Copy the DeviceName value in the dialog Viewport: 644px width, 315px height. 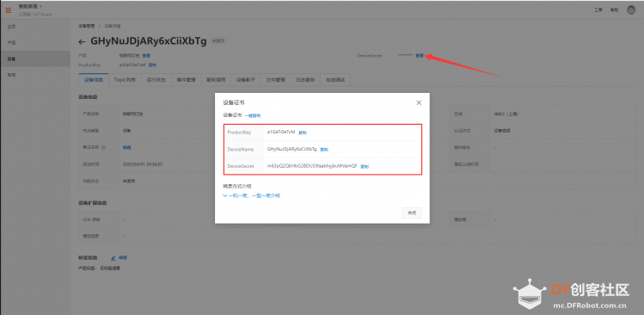coord(324,149)
